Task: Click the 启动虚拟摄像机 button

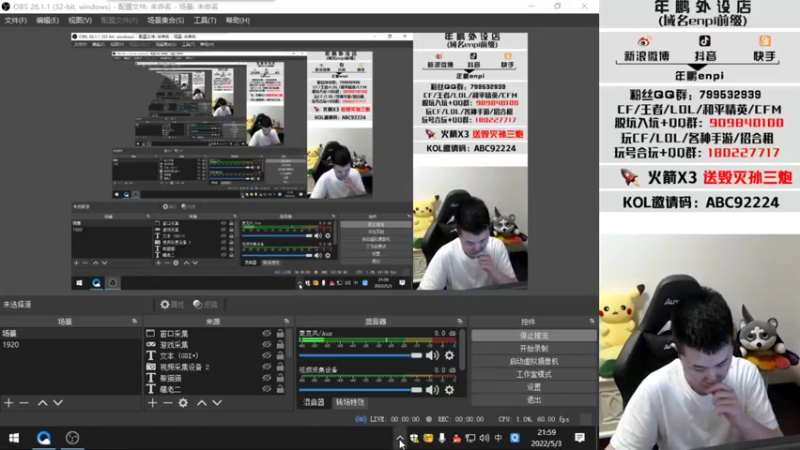Action: 534,361
